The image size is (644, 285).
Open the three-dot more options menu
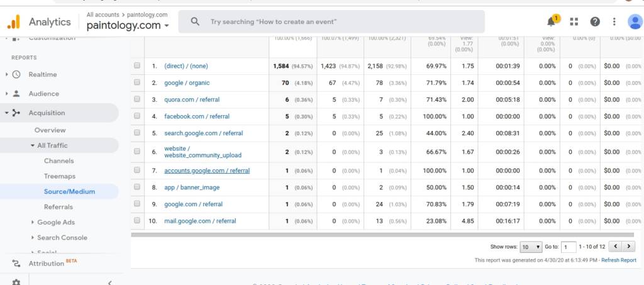pos(614,22)
